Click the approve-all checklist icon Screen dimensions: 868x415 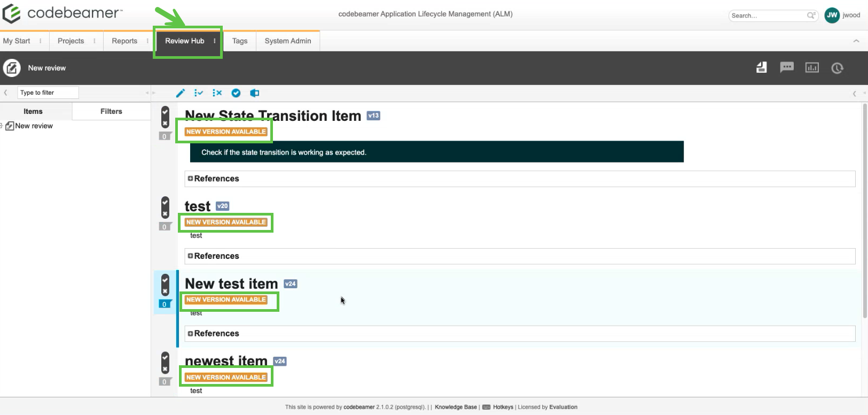click(x=199, y=93)
